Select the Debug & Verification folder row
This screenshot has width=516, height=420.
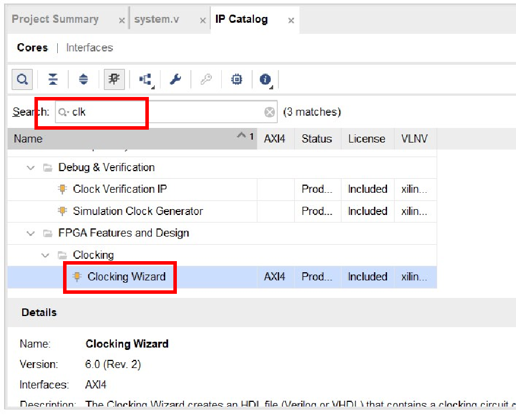[222, 168]
